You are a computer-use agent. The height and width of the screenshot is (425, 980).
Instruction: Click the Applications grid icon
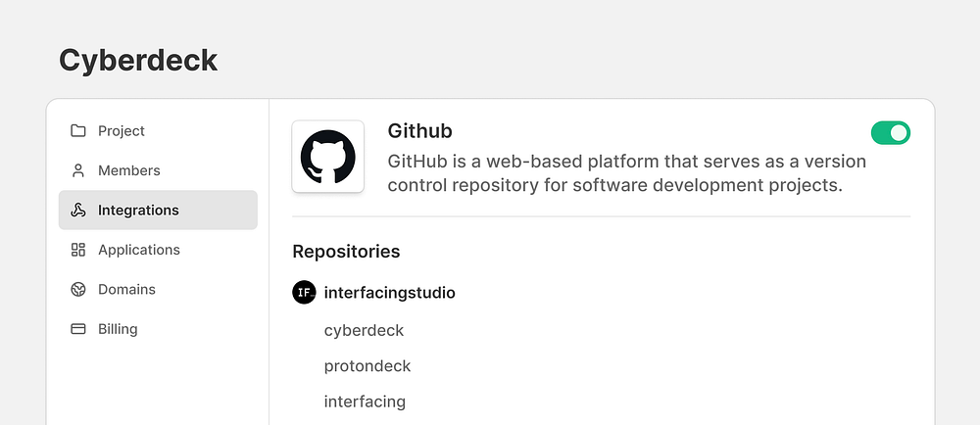point(78,250)
